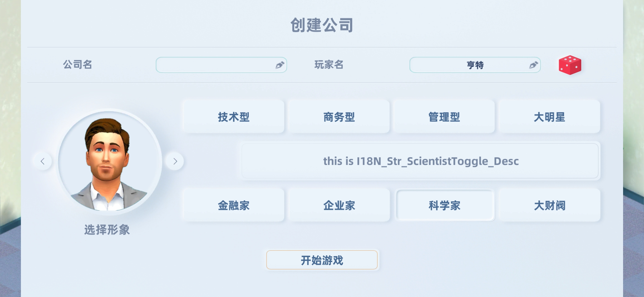This screenshot has height=297, width=644.
Task: Select the 技术型 character type
Action: (234, 117)
